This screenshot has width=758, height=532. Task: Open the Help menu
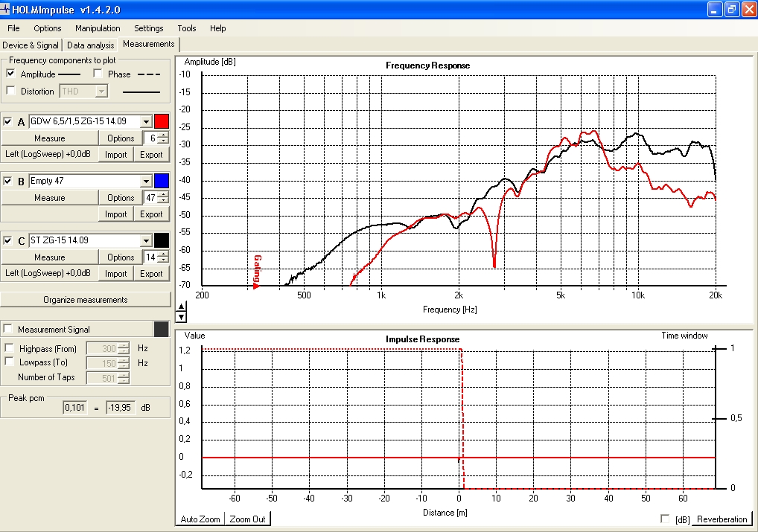pos(217,28)
